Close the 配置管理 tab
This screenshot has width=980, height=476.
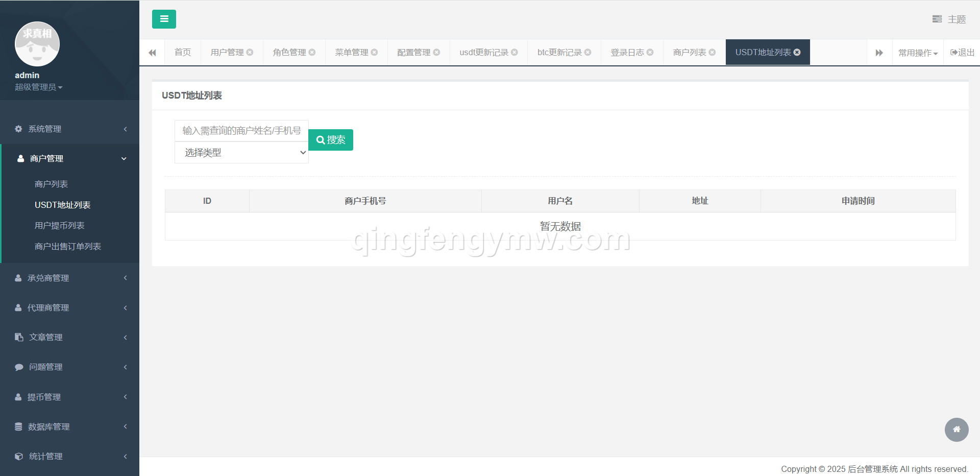(x=436, y=52)
